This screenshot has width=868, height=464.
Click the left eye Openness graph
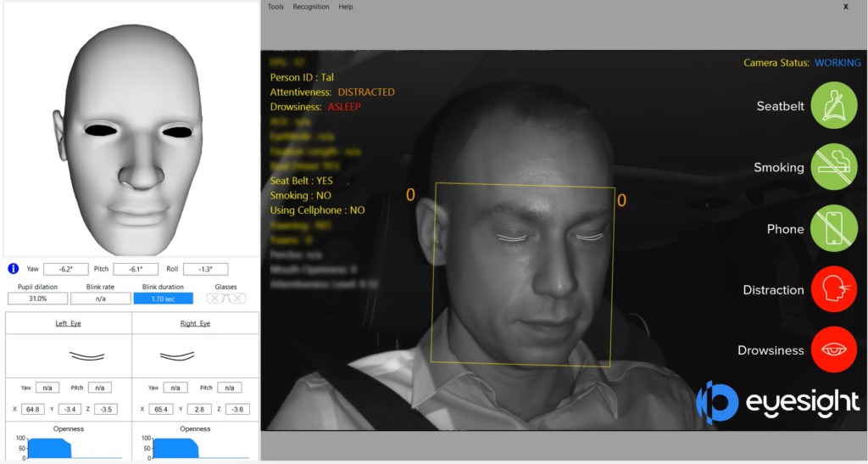[69, 446]
